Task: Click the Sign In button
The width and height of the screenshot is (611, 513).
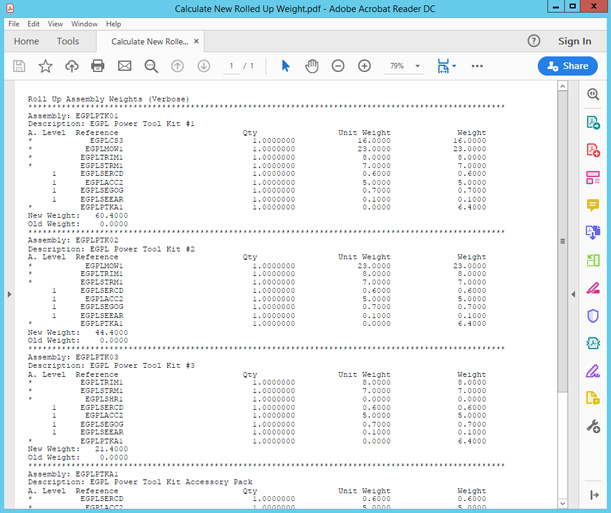Action: [x=574, y=41]
